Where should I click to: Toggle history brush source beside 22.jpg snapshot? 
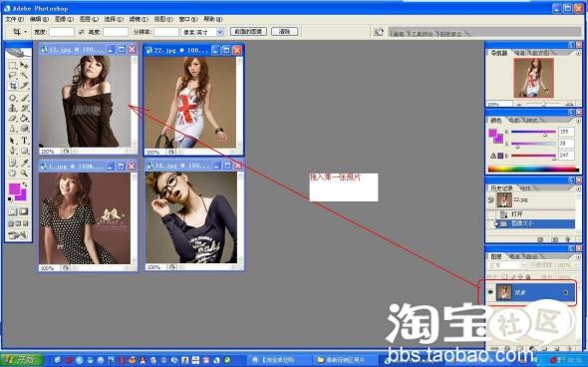491,200
